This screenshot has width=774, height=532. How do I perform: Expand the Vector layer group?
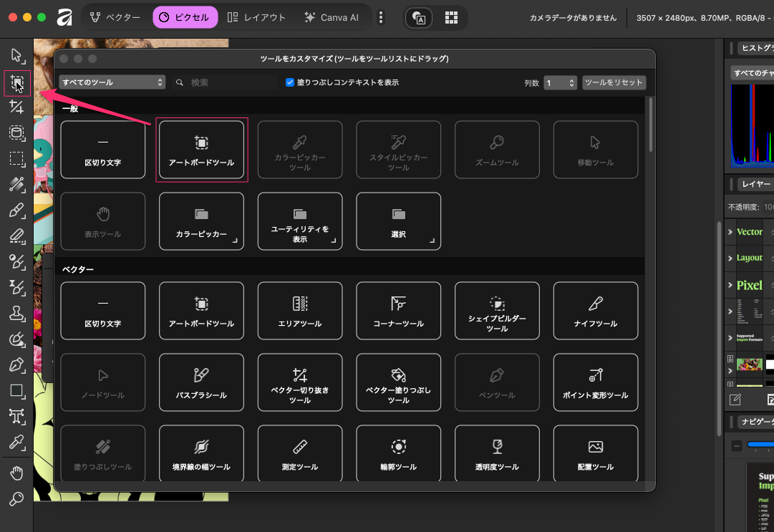pyautogui.click(x=730, y=231)
